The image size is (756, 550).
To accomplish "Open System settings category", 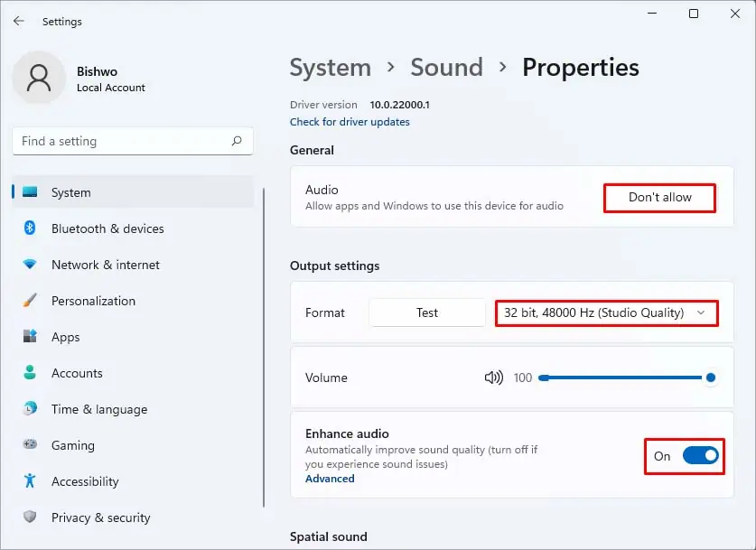I will click(133, 191).
